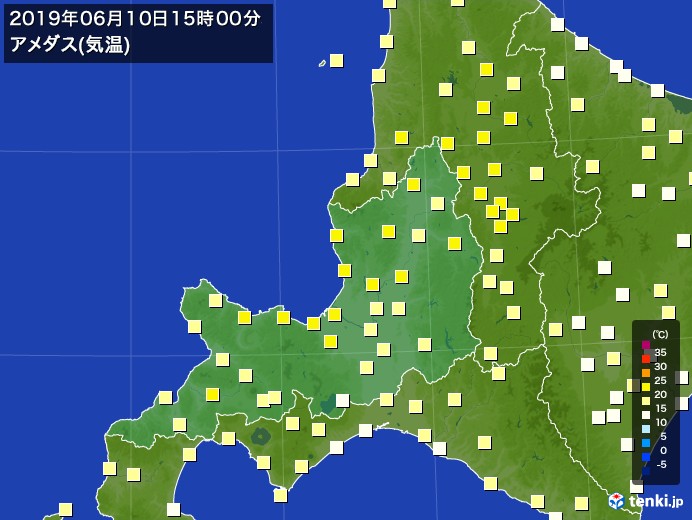Select the bright yellow legend swatch
The image size is (692, 520).
[646, 387]
